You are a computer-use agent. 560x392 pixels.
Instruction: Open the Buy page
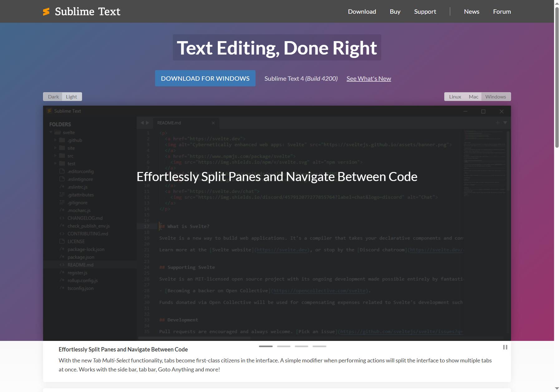click(395, 12)
